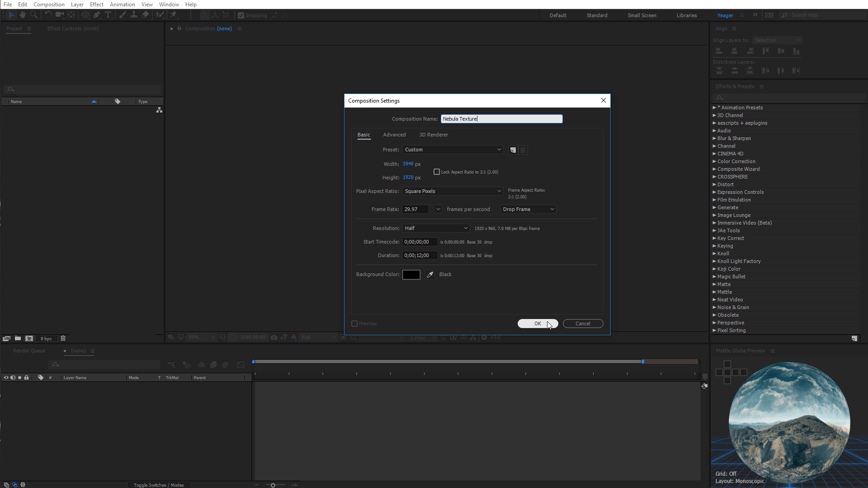Click the Composition Name input field
This screenshot has height=488, width=868.
pyautogui.click(x=501, y=118)
